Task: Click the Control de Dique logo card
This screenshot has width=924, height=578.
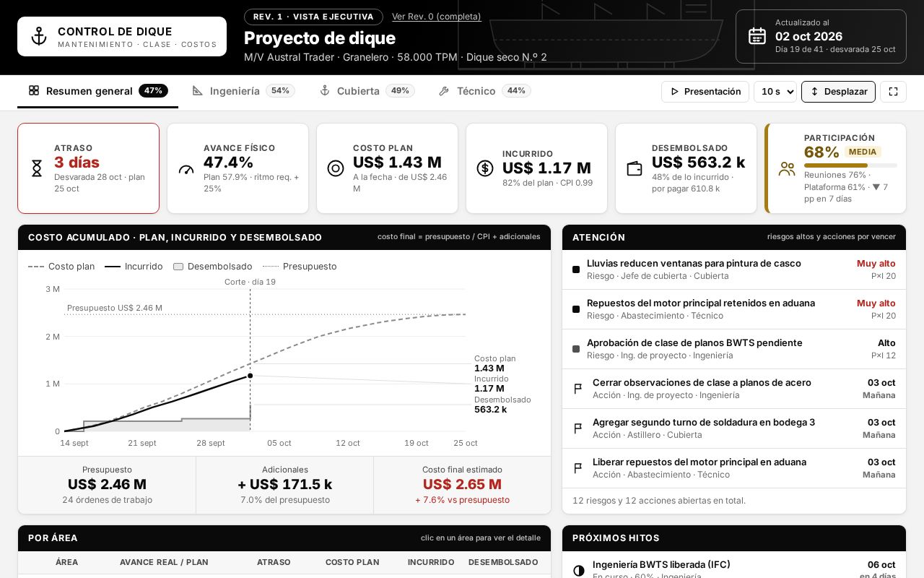Action: [122, 37]
